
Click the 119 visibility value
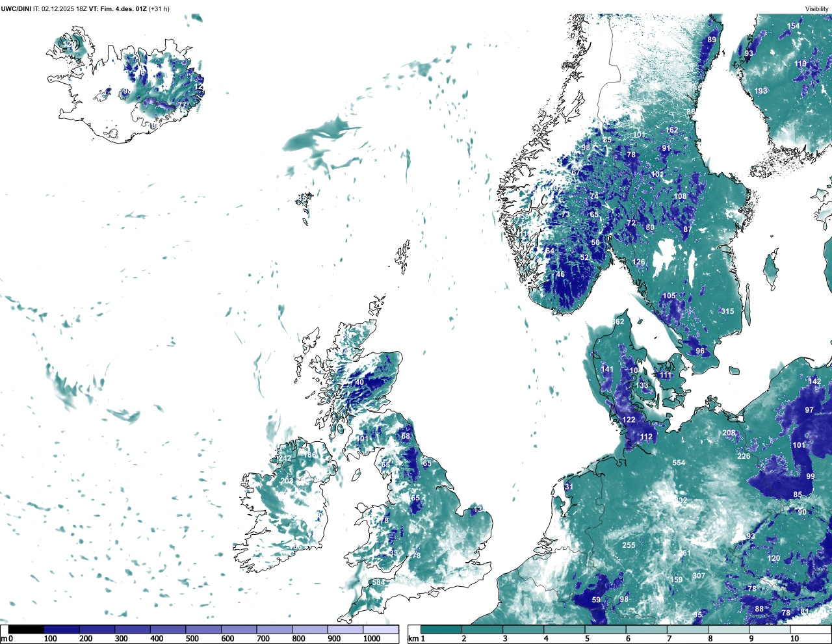tap(800, 64)
